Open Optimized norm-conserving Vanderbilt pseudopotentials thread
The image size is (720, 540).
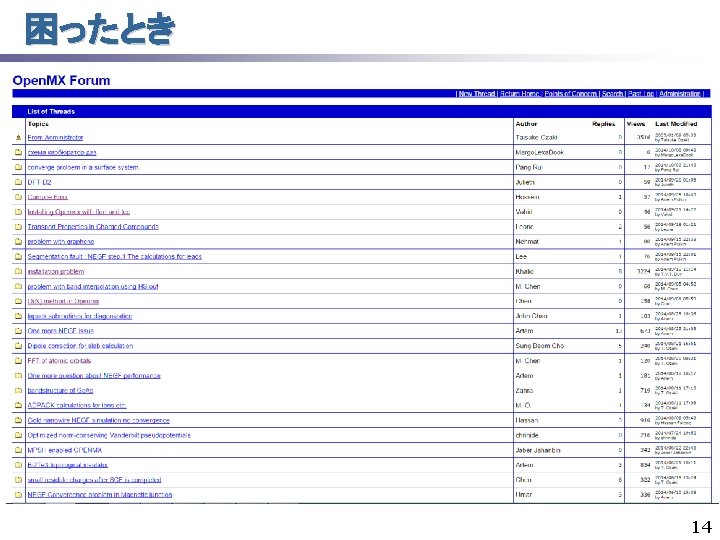coord(109,435)
